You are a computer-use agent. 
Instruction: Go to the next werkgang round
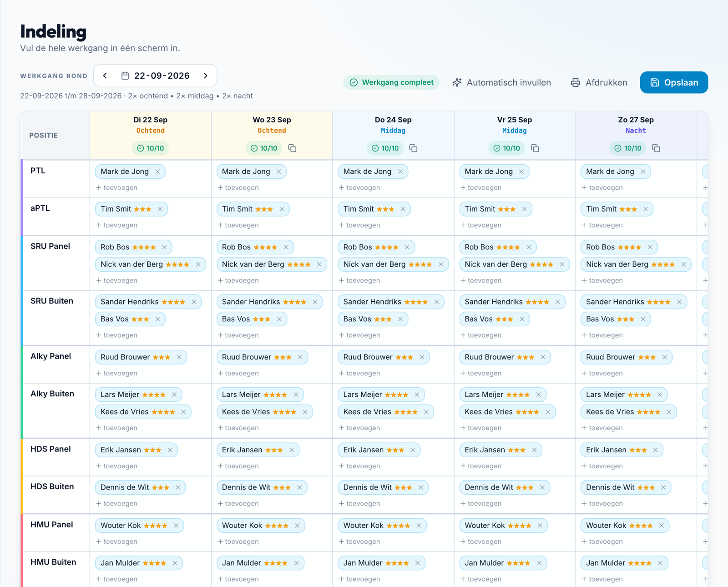(x=206, y=76)
